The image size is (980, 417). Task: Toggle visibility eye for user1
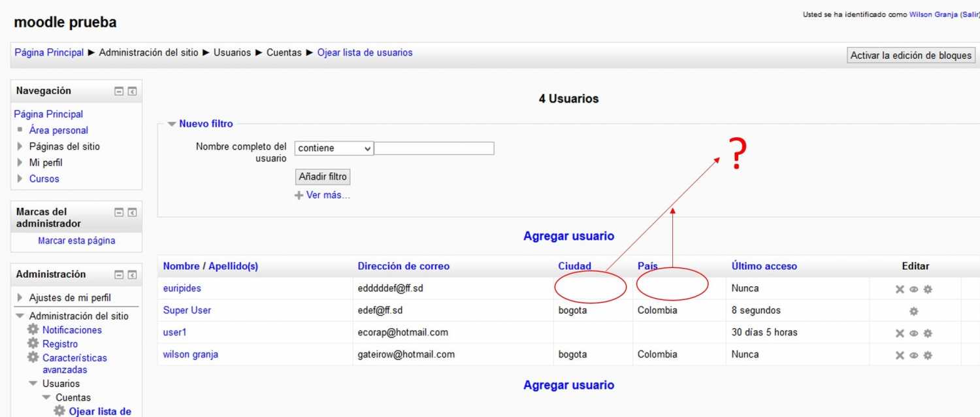point(914,333)
